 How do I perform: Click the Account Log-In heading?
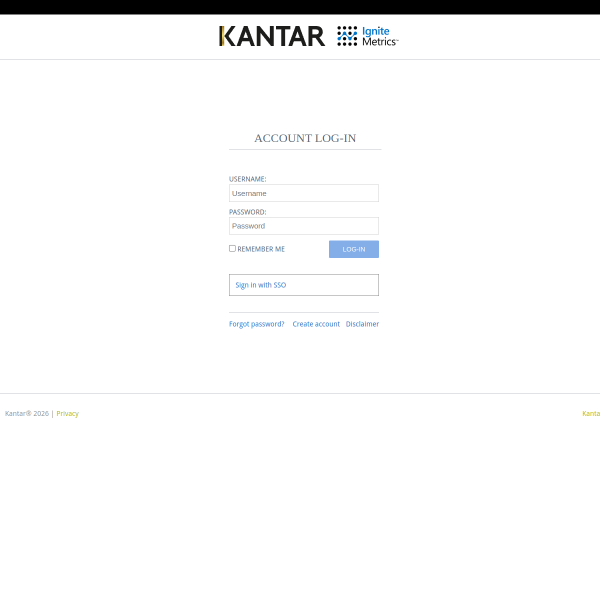pos(305,138)
